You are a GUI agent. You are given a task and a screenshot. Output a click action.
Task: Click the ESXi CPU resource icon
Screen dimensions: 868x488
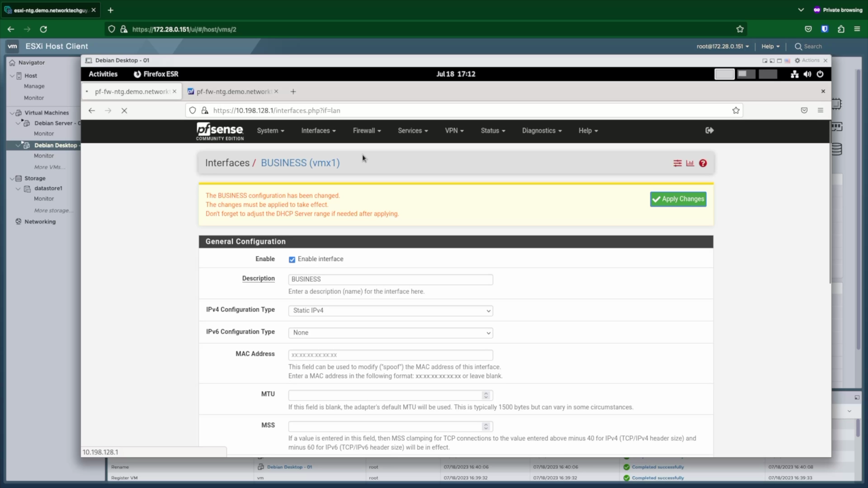tap(836, 104)
